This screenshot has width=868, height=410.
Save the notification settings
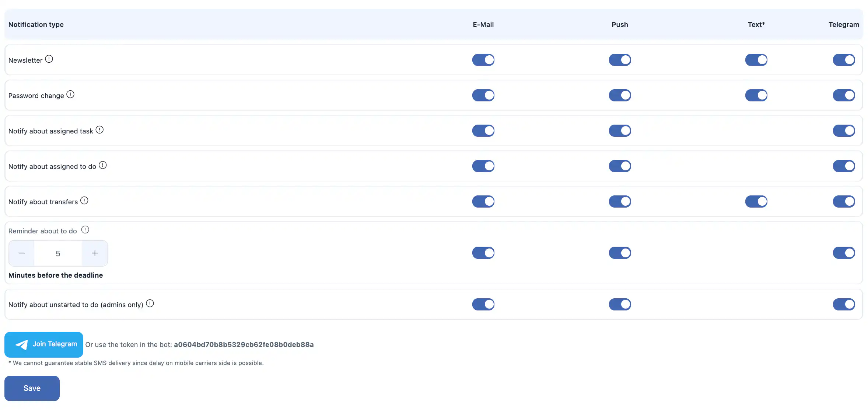click(32, 388)
